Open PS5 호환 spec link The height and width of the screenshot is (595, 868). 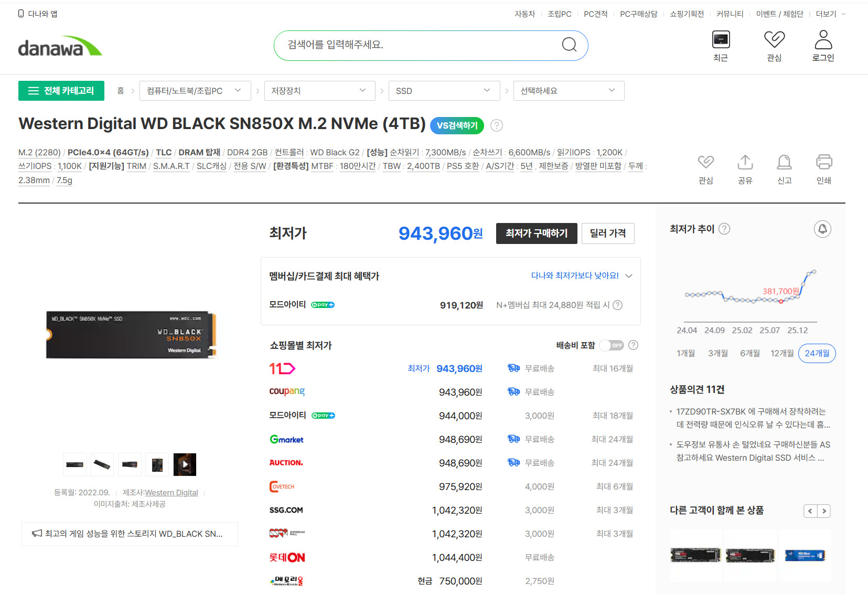pyautogui.click(x=463, y=166)
